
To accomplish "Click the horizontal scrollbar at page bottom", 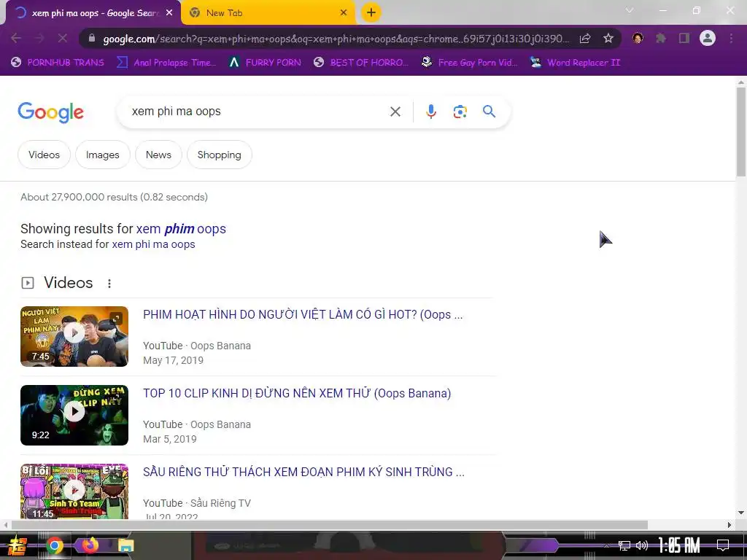I will (329, 525).
